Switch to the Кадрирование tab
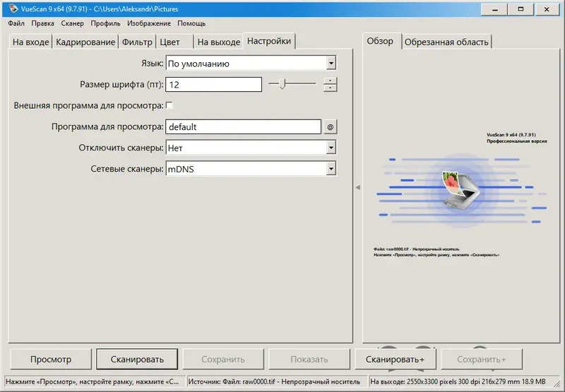Viewport: 565px width, 392px height. pos(85,42)
